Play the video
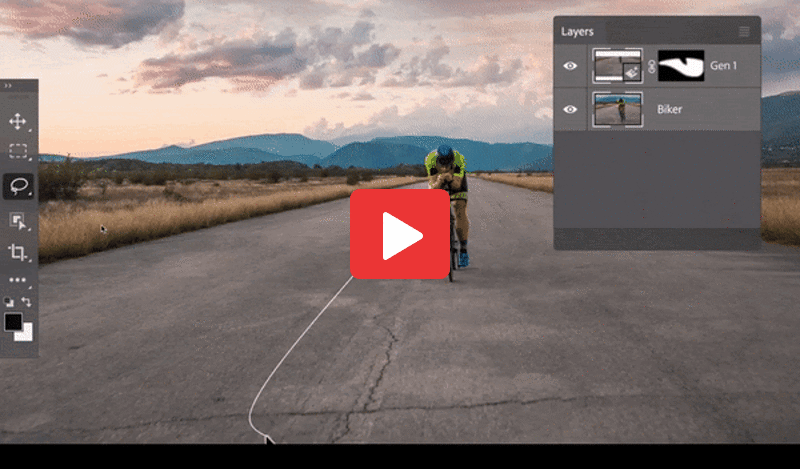 point(399,234)
